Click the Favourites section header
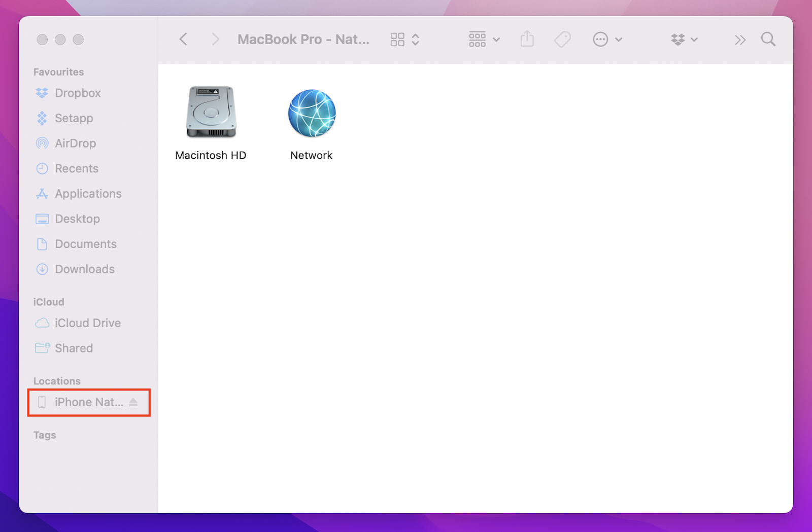812x532 pixels. tap(58, 72)
